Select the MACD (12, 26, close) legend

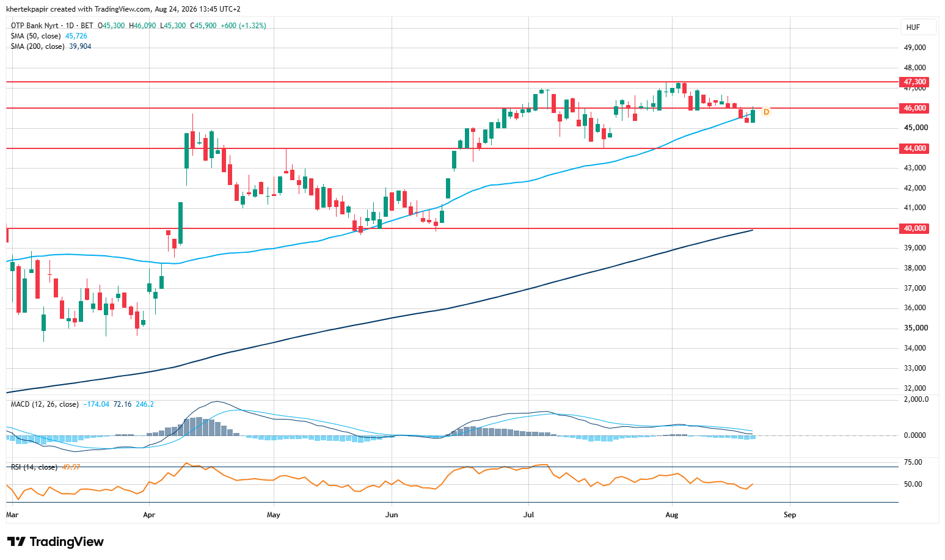coord(45,404)
